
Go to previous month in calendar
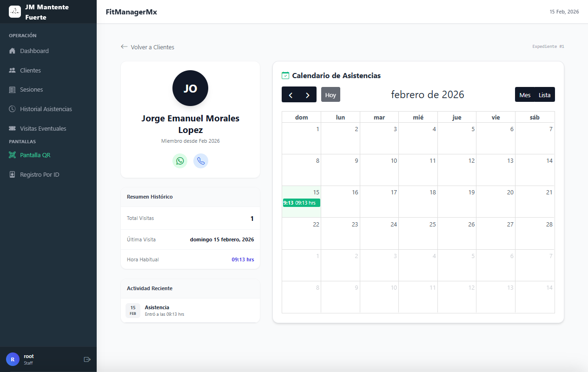point(291,95)
